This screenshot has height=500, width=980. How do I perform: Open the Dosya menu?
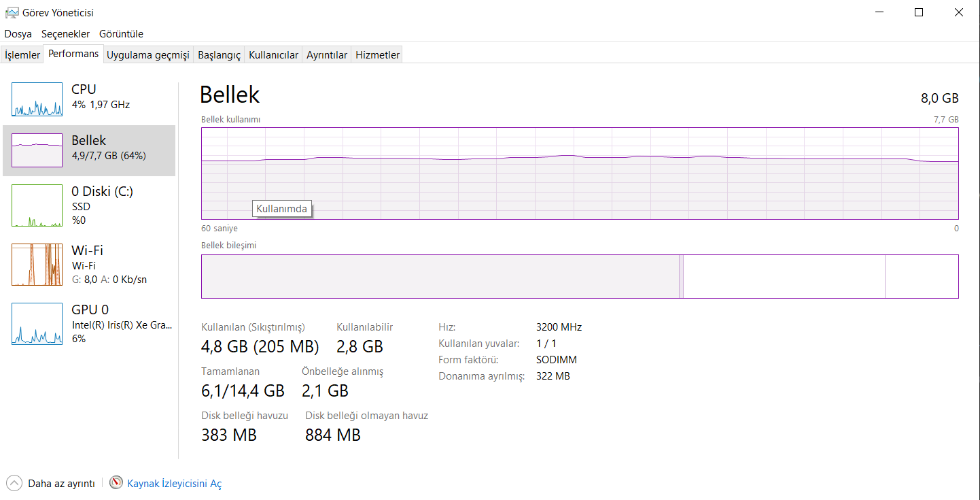coord(18,34)
